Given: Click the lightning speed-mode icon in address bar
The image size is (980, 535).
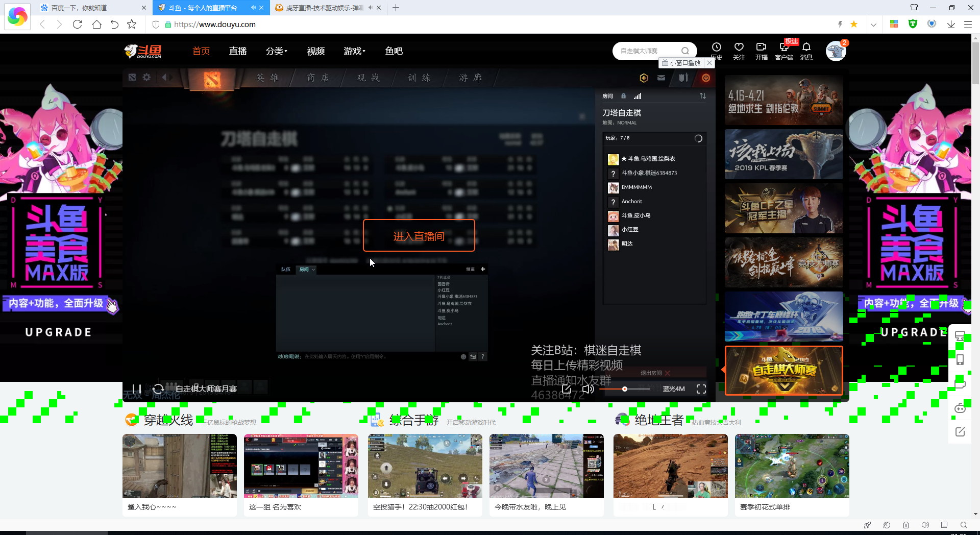Looking at the screenshot, I should click(x=840, y=25).
